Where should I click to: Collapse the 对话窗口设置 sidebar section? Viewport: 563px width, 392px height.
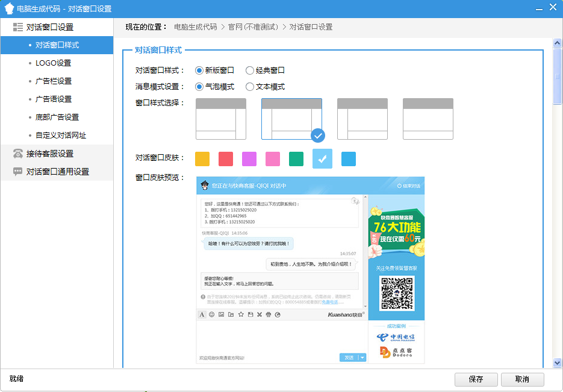click(18, 27)
